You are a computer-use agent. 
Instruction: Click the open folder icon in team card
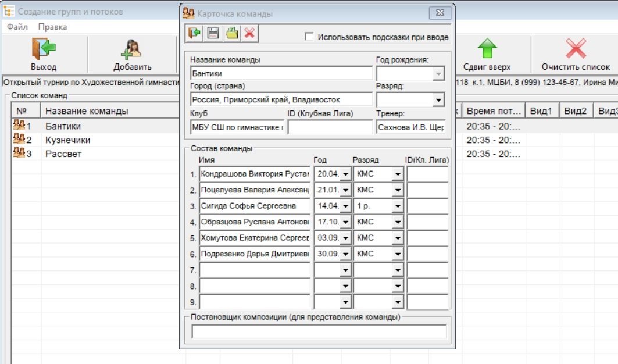click(232, 33)
